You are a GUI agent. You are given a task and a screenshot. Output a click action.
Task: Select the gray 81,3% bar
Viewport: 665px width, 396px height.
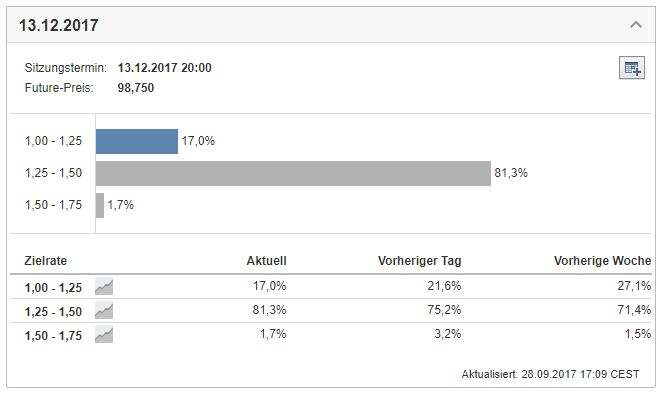(x=293, y=173)
